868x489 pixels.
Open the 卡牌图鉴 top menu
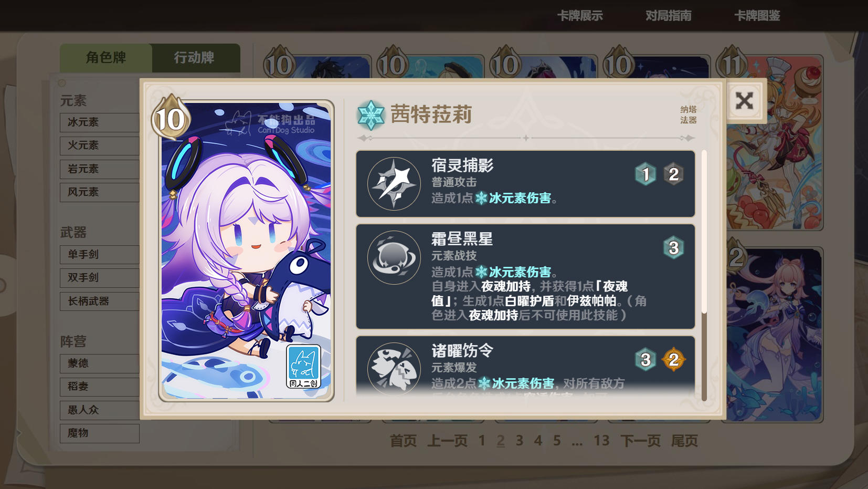point(757,16)
